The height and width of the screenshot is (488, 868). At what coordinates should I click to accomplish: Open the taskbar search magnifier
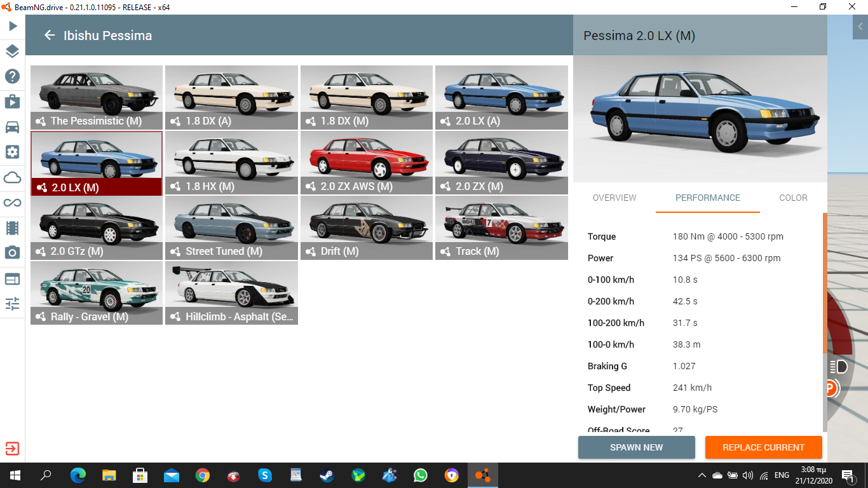tap(46, 475)
